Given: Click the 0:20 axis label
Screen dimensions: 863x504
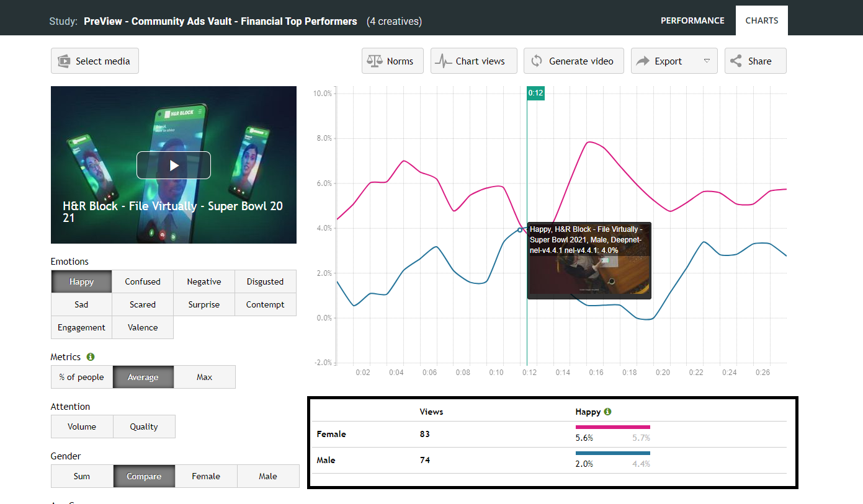Looking at the screenshot, I should pyautogui.click(x=663, y=373).
